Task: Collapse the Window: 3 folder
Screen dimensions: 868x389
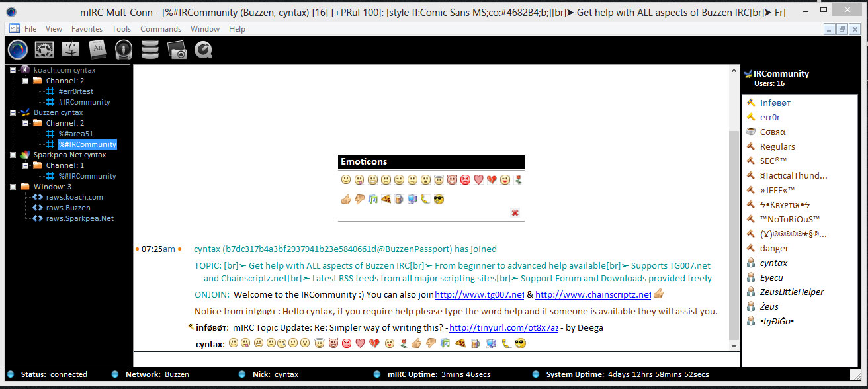Action: 13,187
